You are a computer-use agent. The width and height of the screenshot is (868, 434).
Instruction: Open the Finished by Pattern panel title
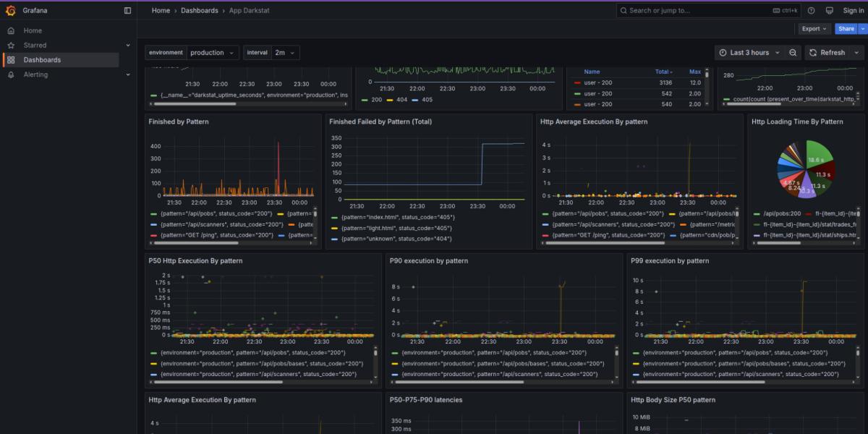(x=178, y=122)
